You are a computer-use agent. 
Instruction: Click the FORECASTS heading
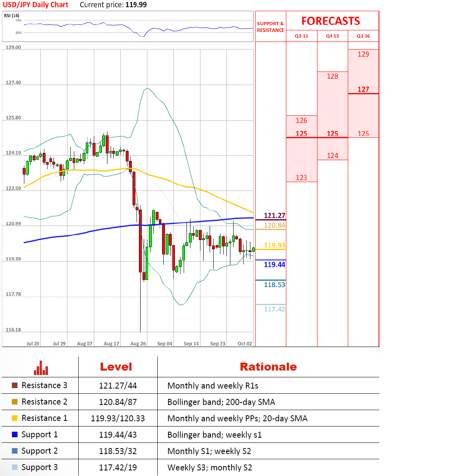(x=331, y=21)
